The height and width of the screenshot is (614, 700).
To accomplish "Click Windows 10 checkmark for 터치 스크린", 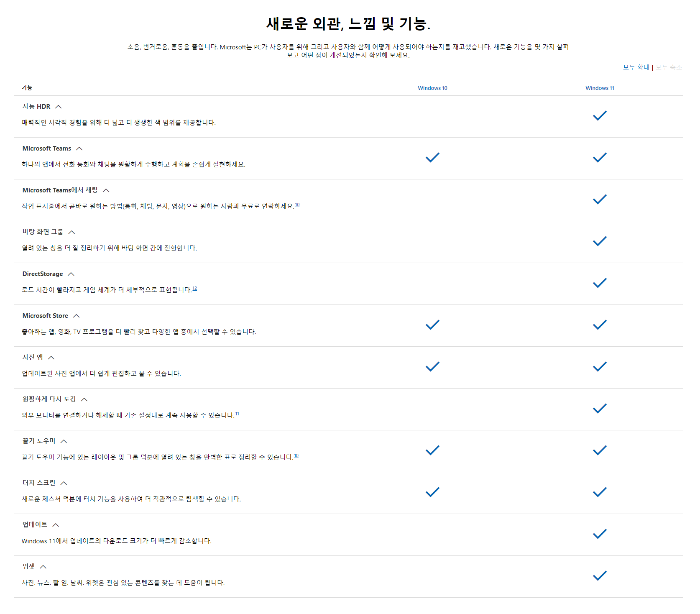I will click(432, 492).
